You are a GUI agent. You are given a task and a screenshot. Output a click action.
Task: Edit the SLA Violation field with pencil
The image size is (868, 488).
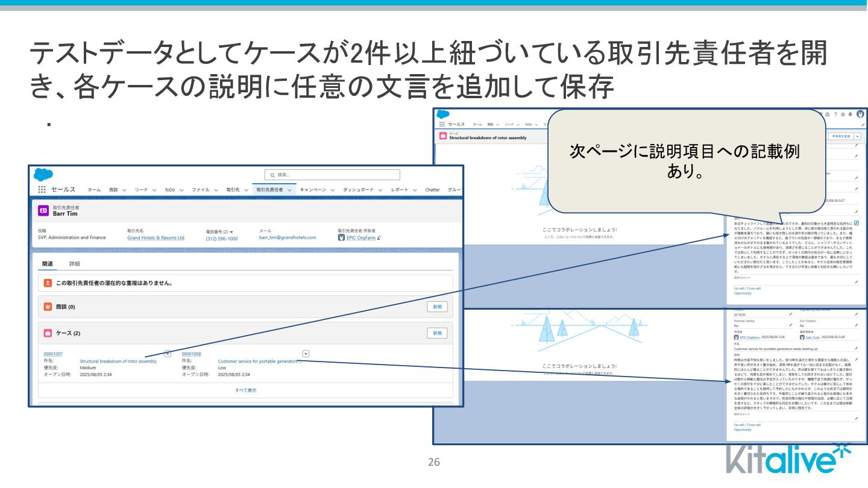pos(857,325)
